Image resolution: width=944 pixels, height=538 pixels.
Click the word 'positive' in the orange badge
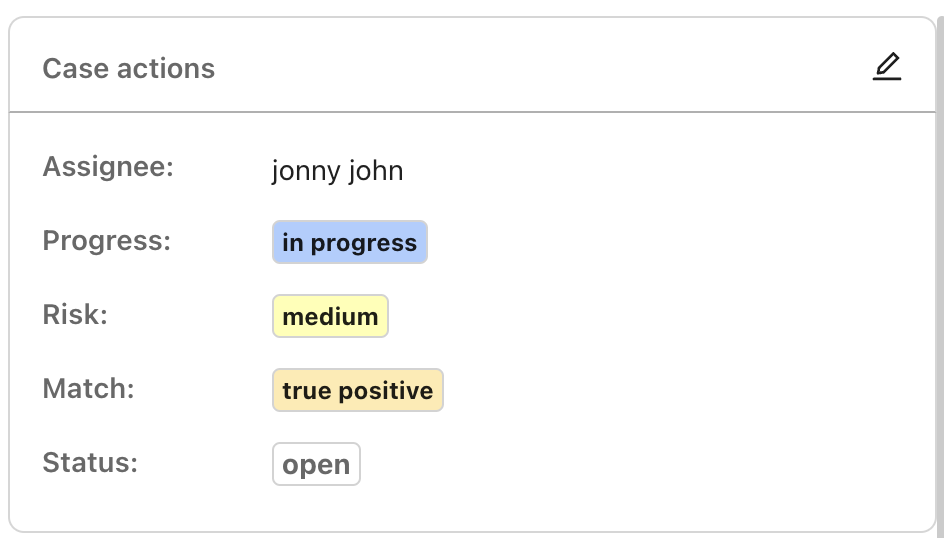coord(386,391)
